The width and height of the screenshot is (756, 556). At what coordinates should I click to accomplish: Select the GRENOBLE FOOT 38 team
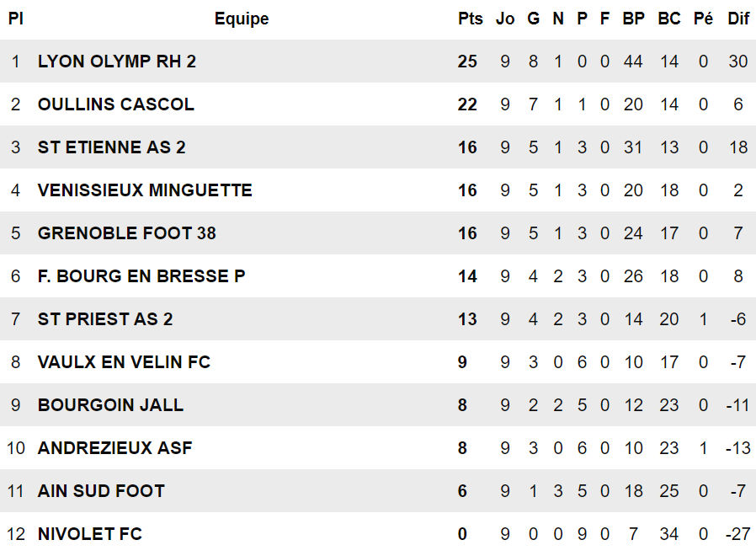(x=127, y=233)
